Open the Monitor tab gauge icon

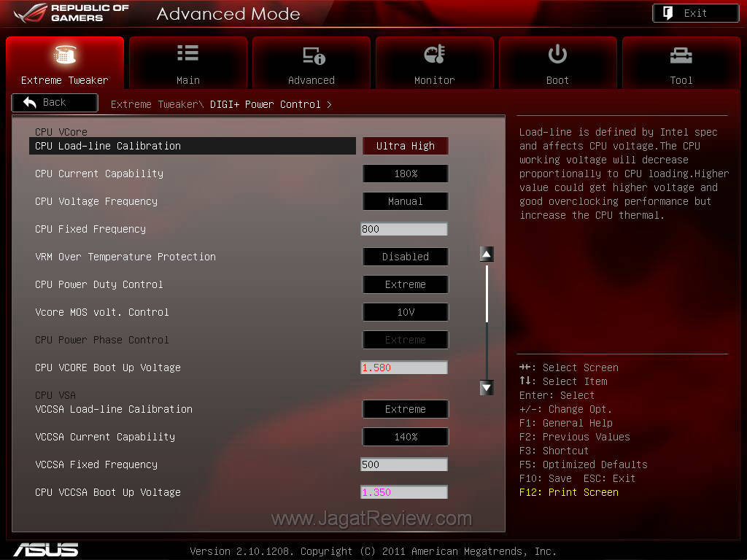435,55
